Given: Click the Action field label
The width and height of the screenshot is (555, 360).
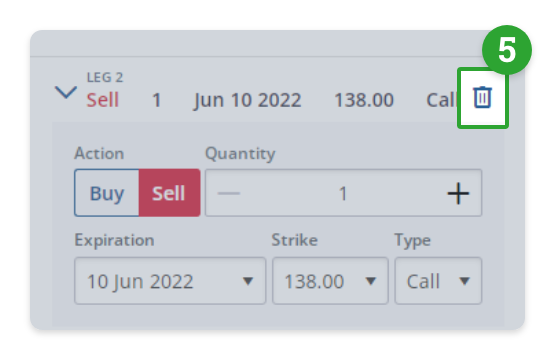Looking at the screenshot, I should [99, 154].
